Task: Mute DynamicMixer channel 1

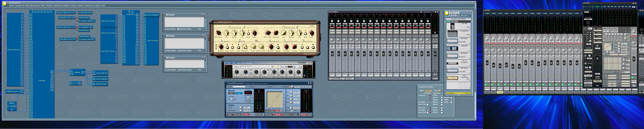Action: click(331, 36)
